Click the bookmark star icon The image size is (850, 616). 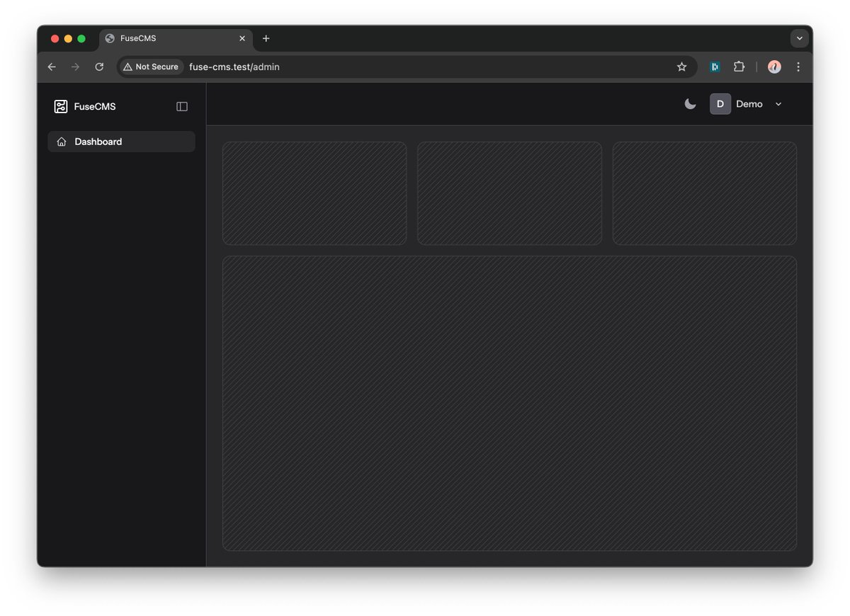coord(681,67)
